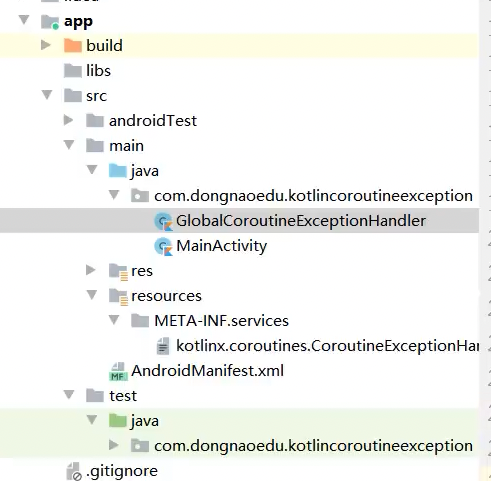
Task: Click the kotlinx.coroutines service file icon
Action: click(163, 346)
